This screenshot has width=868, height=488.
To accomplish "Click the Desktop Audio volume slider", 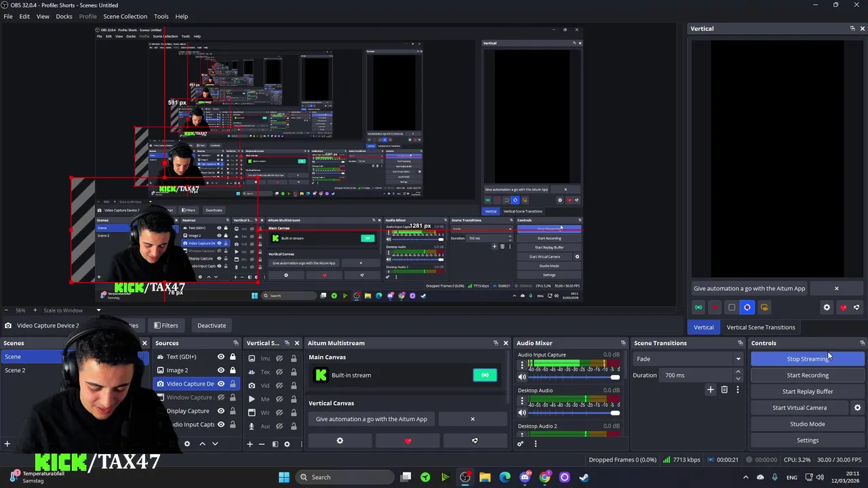I will (575, 413).
